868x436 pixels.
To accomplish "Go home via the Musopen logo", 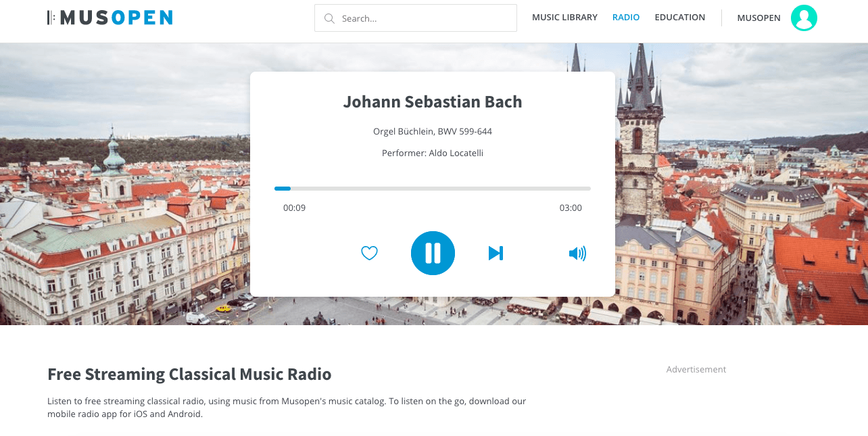I will click(110, 18).
